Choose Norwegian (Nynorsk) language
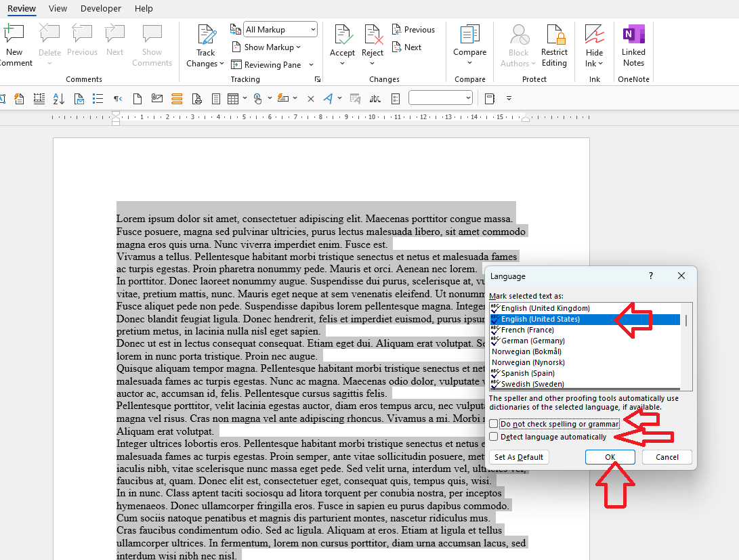 pos(585,362)
